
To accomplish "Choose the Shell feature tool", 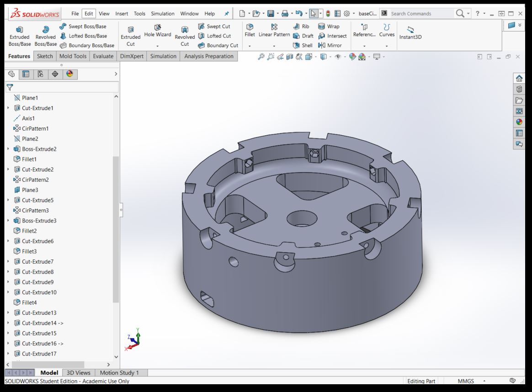I will tap(303, 45).
